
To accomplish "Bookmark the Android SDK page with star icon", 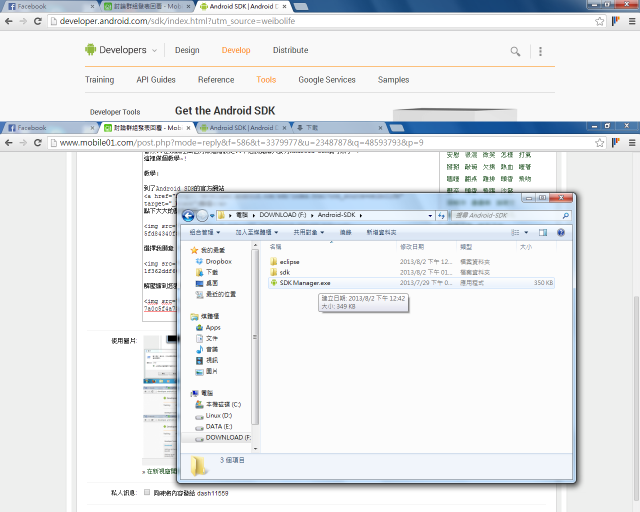I will (600, 21).
